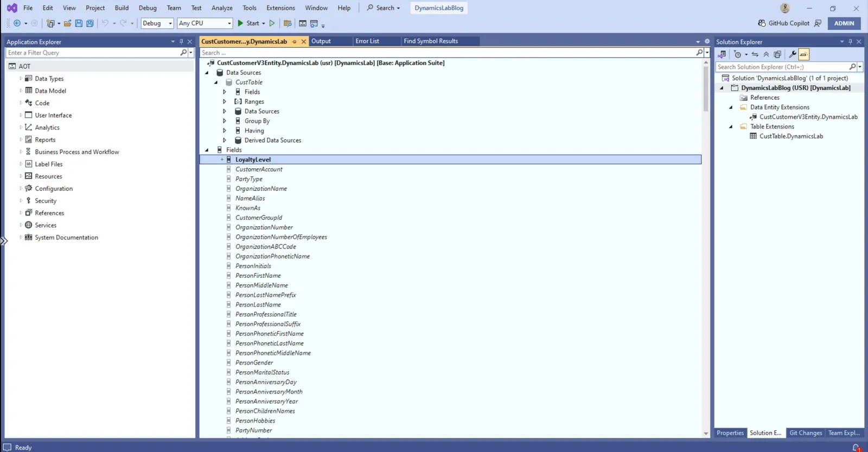Select CustTable.DynamicsLab in Solution Explorer
This screenshot has width=868, height=452.
click(791, 136)
